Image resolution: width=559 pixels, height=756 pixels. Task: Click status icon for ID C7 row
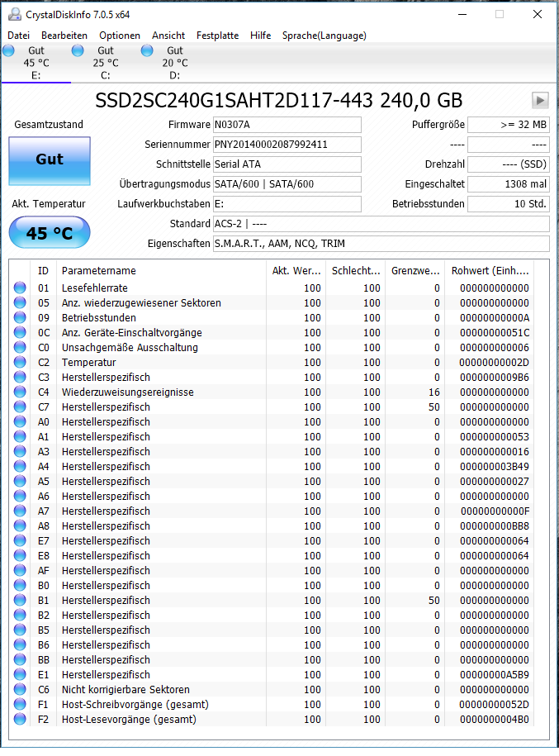(20, 407)
